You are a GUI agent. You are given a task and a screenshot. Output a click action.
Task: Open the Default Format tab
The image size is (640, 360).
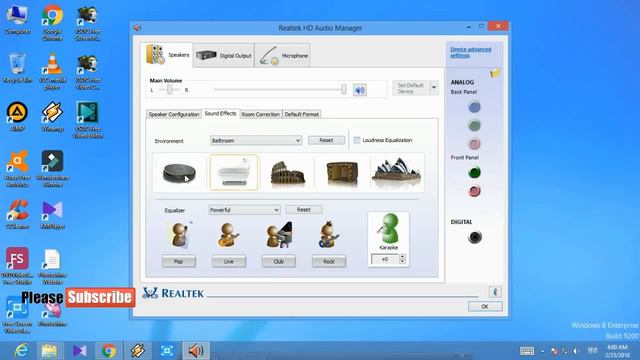302,114
